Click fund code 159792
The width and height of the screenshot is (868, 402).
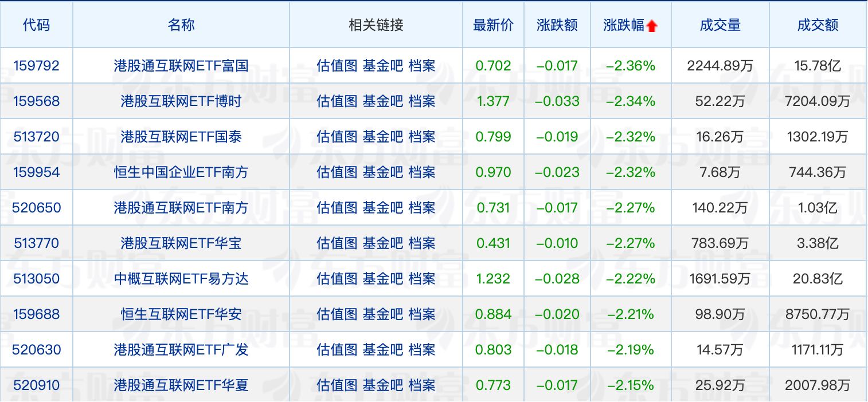click(x=36, y=65)
